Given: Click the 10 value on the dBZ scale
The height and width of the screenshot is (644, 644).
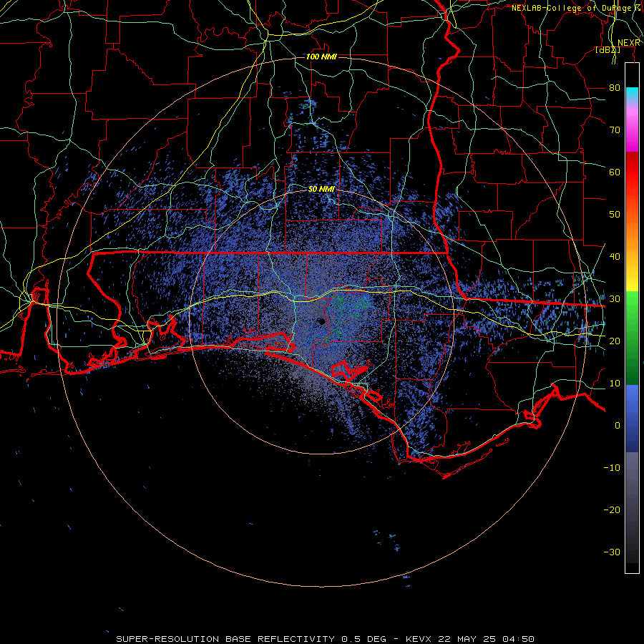Looking at the screenshot, I should [x=615, y=384].
